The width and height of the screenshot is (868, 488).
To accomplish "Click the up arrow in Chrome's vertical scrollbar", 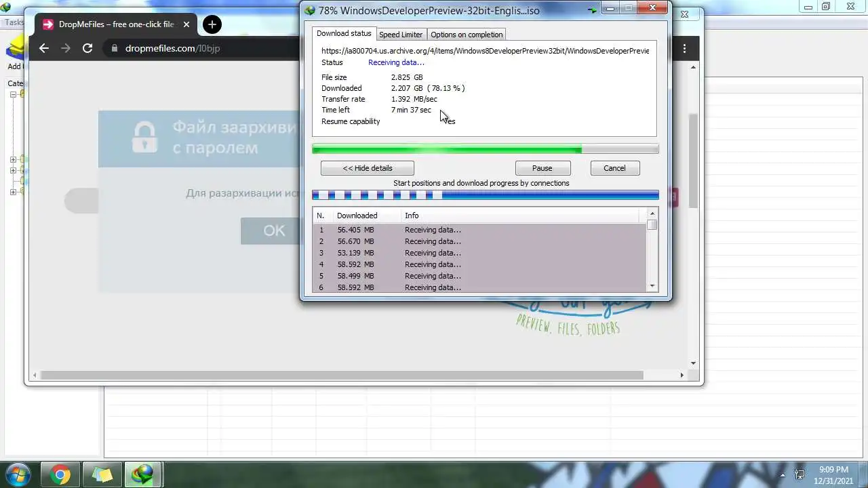I will (693, 67).
